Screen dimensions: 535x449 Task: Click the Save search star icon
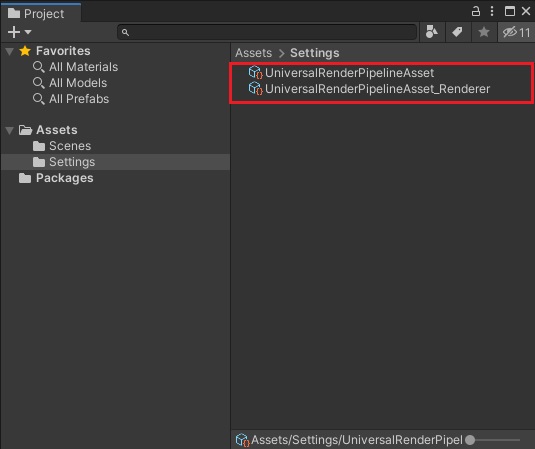pos(483,32)
